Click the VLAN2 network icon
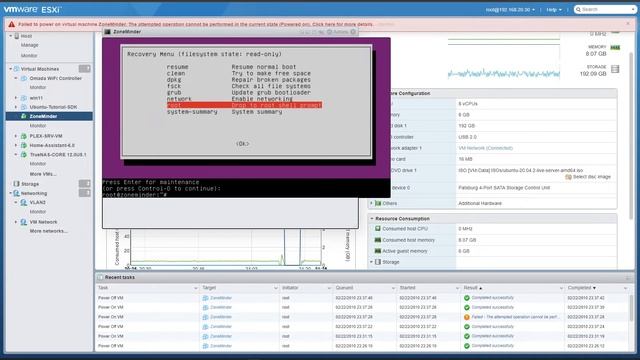 point(24,202)
